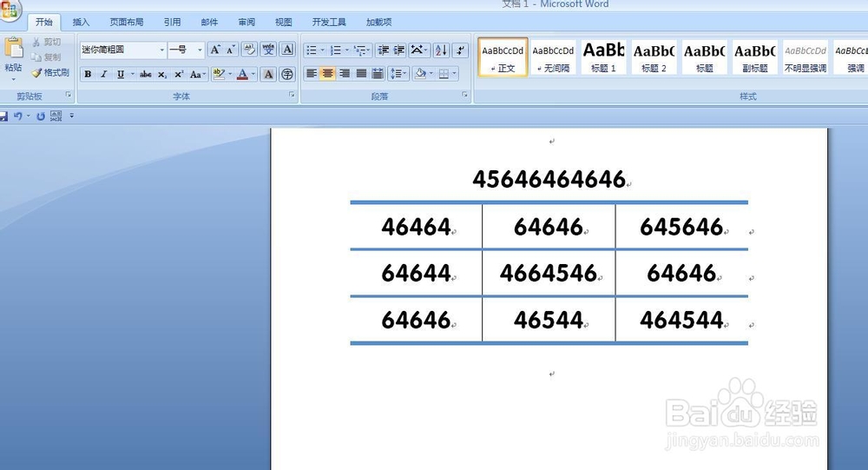The image size is (868, 470).
Task: Toggle Italic formatting
Action: (x=103, y=74)
